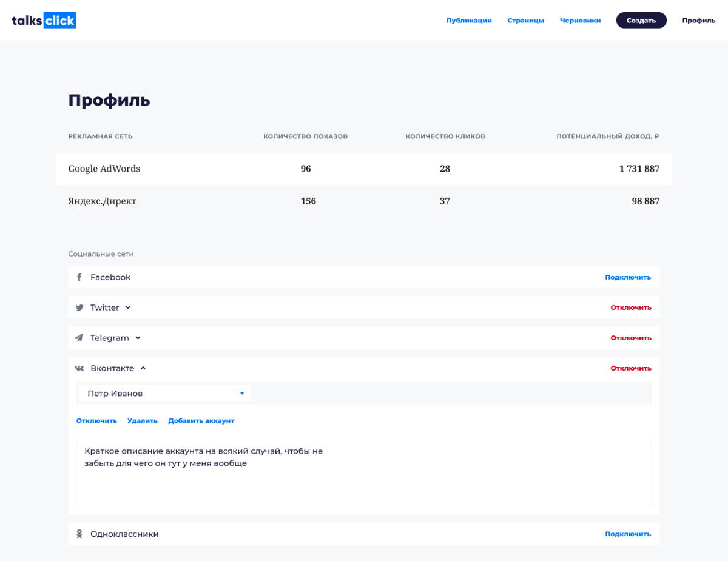This screenshot has height=561, width=728.
Task: Click the Потенциальный доход column header
Action: tap(608, 136)
